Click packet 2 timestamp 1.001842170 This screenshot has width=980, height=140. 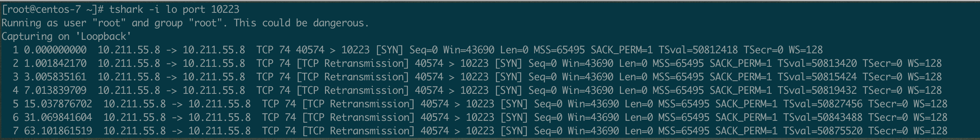55,63
